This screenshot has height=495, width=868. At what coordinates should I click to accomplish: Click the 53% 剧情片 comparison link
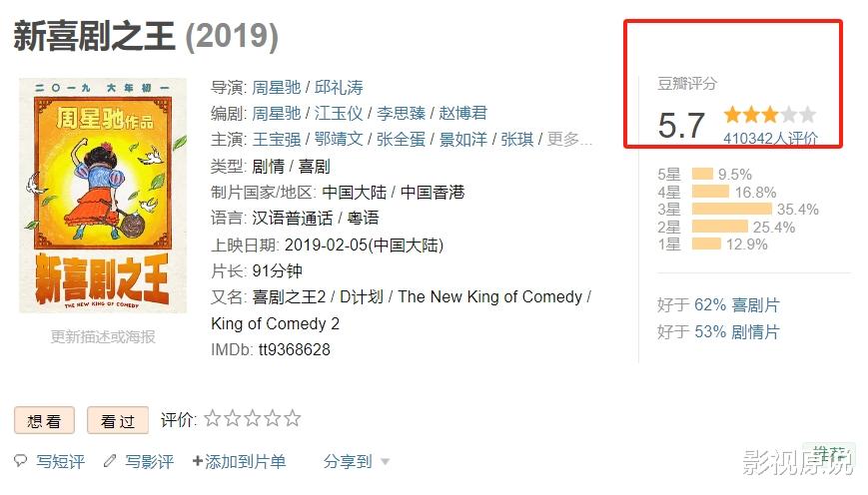pyautogui.click(x=737, y=332)
